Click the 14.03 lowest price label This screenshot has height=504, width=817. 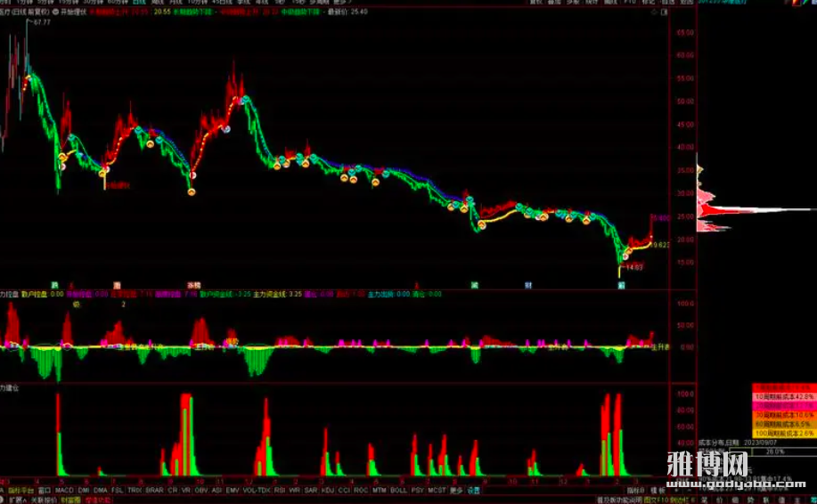click(634, 268)
